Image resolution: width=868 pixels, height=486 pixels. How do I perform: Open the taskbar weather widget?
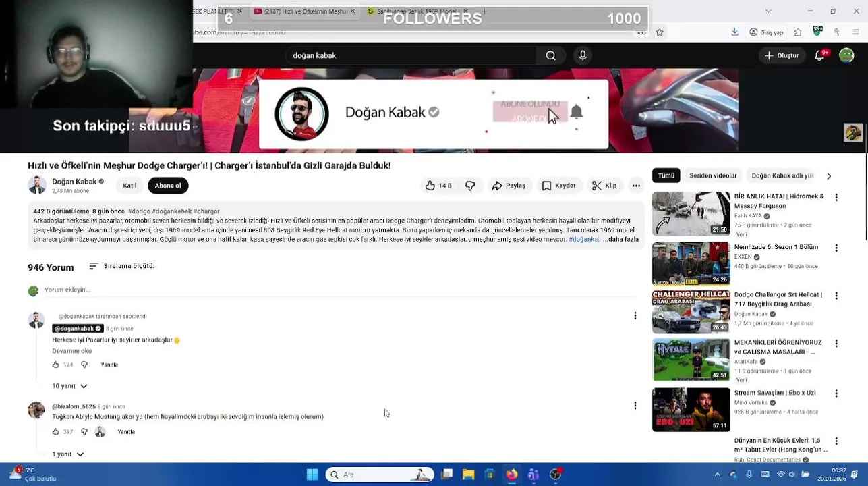click(x=32, y=475)
